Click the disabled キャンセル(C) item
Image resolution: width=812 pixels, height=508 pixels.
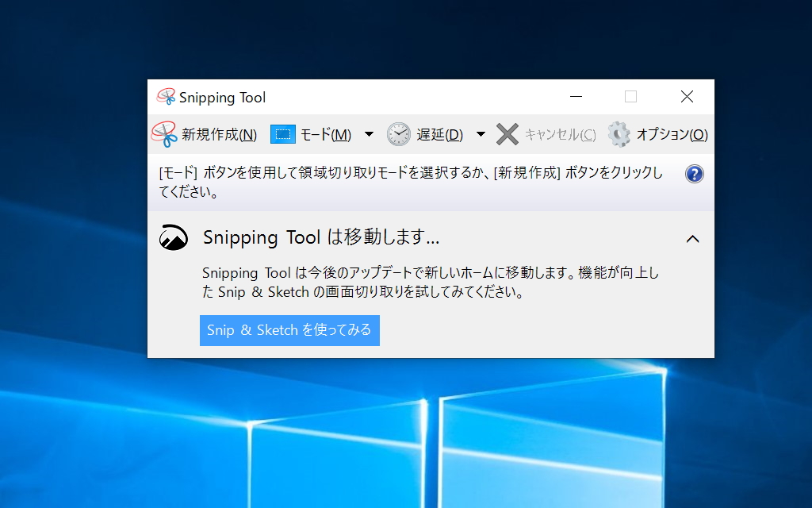tap(561, 134)
